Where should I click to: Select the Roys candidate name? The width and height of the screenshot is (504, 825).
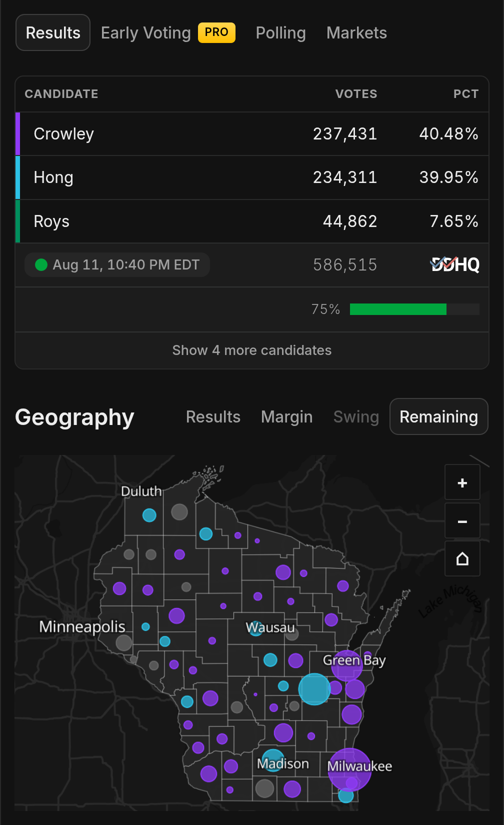click(51, 221)
